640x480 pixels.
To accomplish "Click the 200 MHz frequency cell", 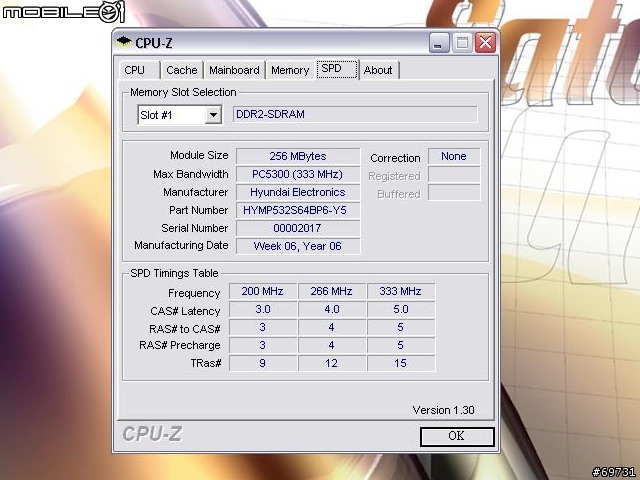I will pyautogui.click(x=262, y=291).
